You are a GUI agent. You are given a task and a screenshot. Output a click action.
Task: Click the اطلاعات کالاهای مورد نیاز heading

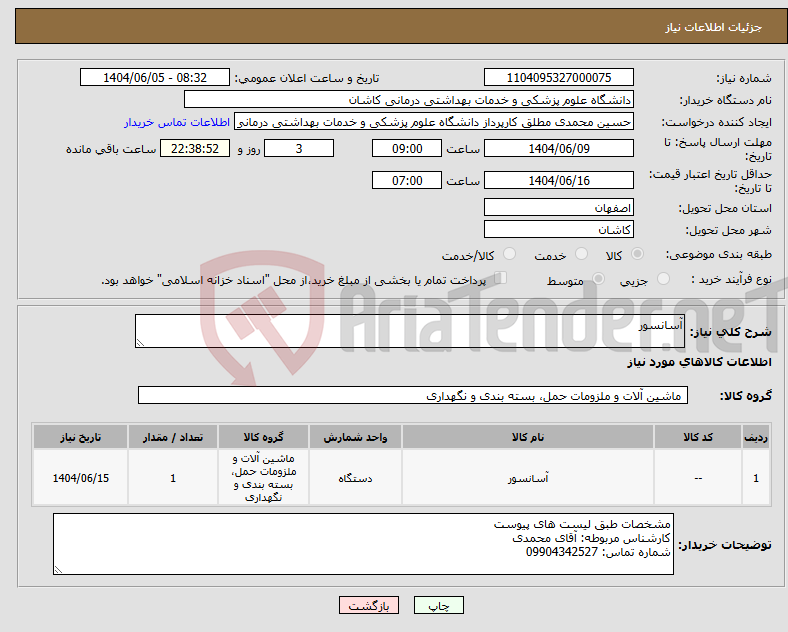(699, 362)
